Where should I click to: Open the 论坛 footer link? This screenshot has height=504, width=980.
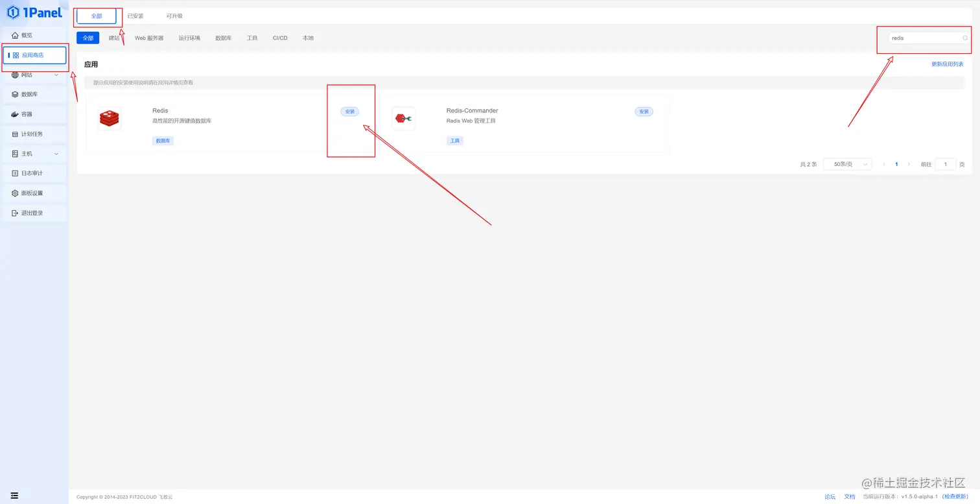tap(830, 497)
